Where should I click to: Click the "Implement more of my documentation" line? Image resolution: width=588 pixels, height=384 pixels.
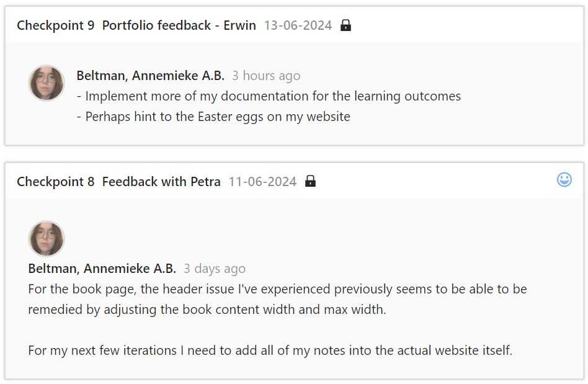tap(269, 96)
